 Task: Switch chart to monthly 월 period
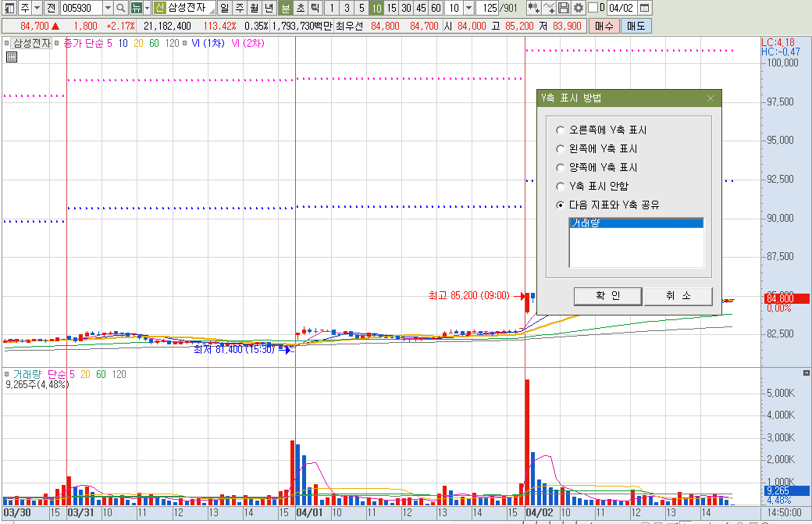pyautogui.click(x=255, y=8)
